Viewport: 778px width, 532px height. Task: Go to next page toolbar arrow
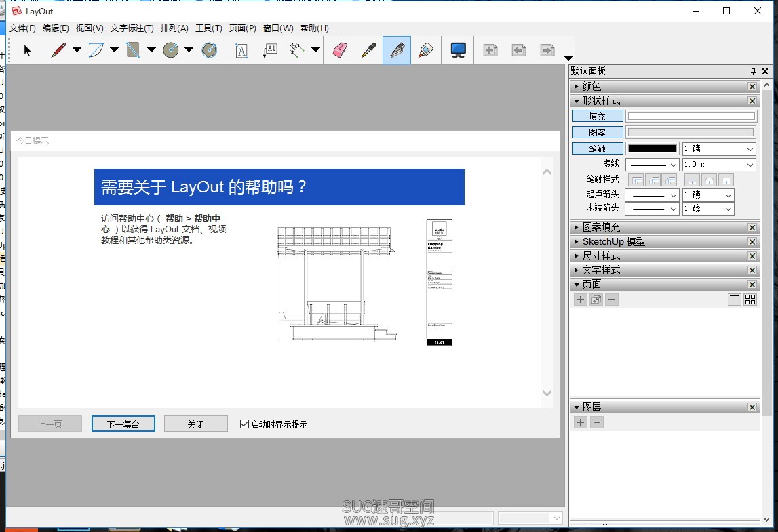click(547, 50)
